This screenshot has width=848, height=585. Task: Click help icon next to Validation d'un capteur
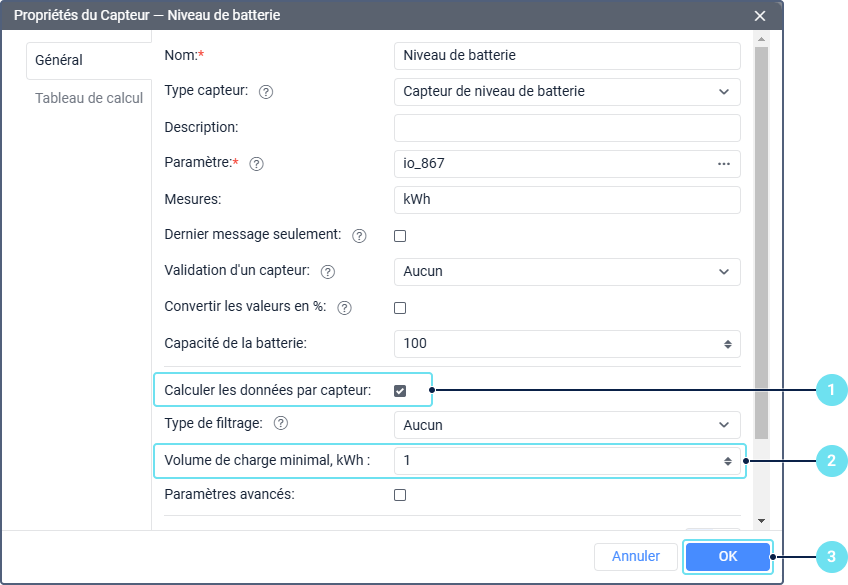[x=328, y=272]
